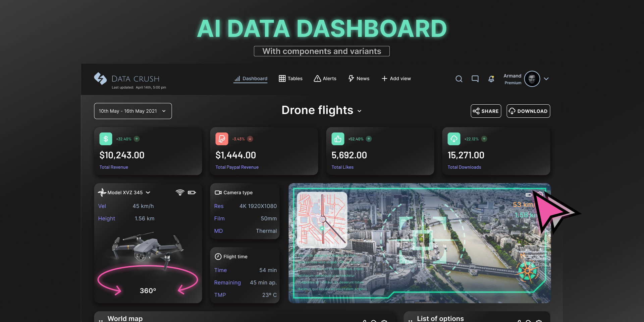
Task: Click the SHARE button
Action: click(x=486, y=111)
